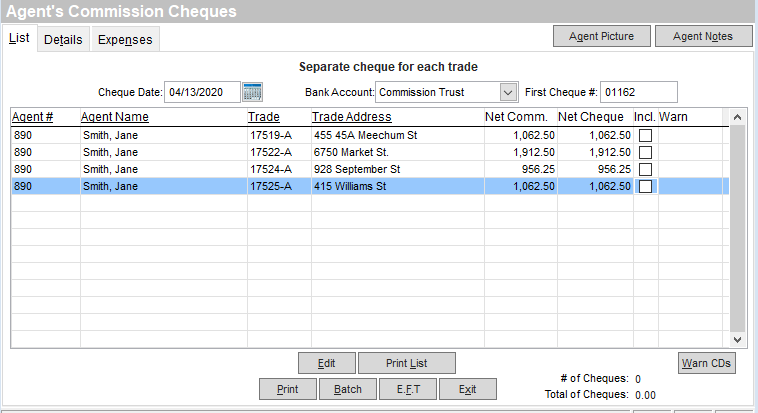Open the Expenses tab
758x413 pixels.
(x=125, y=39)
